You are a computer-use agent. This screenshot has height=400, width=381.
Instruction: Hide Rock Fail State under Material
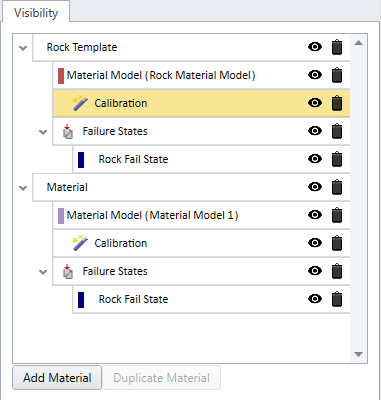point(315,299)
